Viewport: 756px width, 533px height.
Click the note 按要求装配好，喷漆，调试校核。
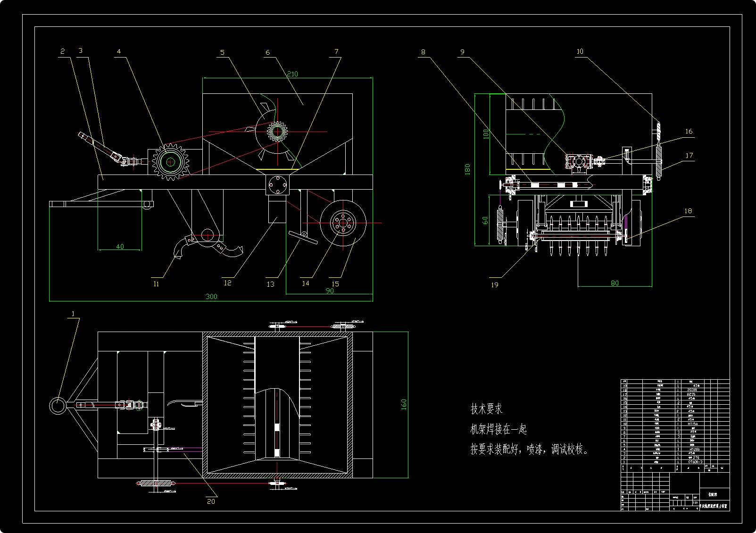coord(530,450)
